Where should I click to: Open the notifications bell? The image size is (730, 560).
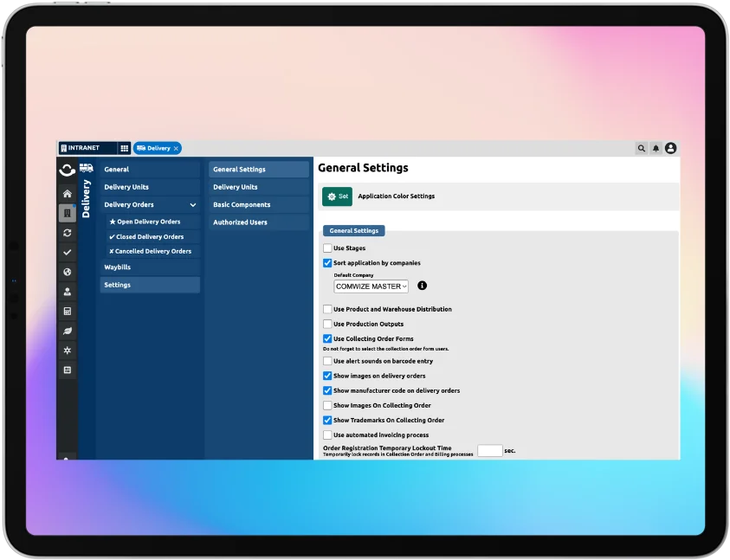coord(656,148)
